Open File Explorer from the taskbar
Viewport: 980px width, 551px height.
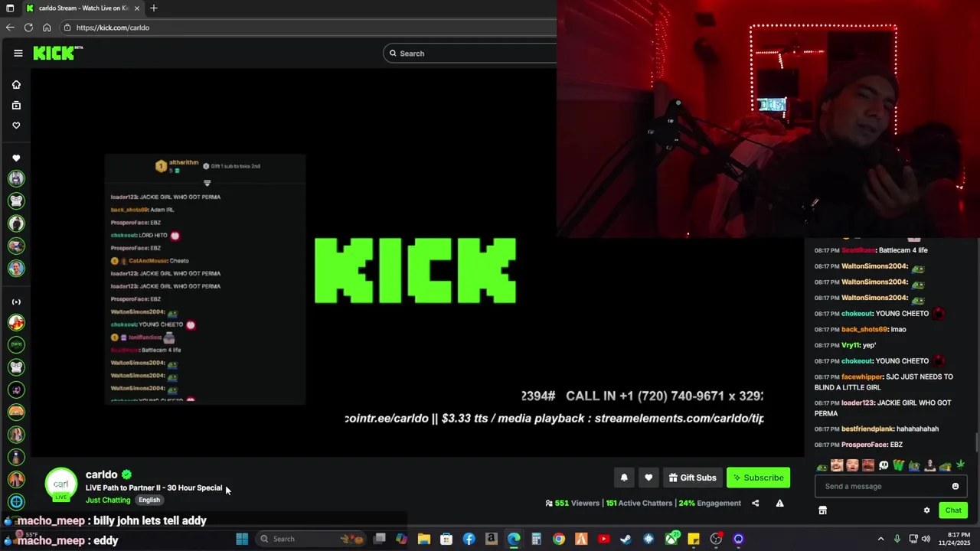coord(423,539)
